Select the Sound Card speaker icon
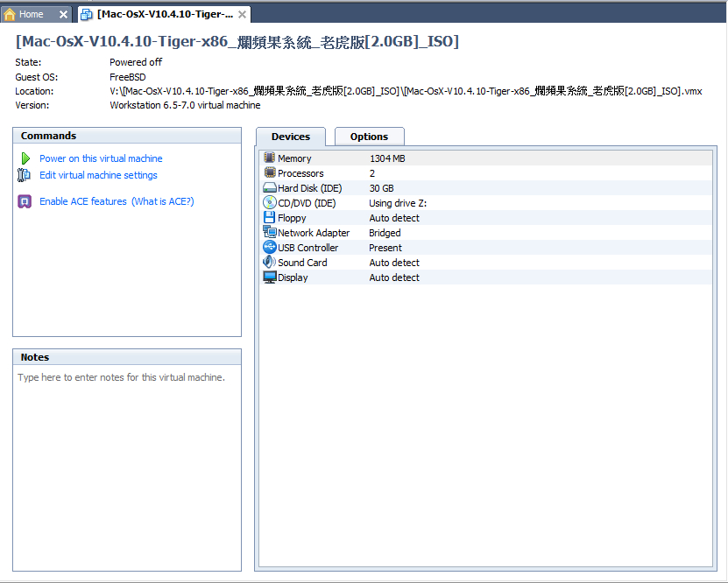This screenshot has width=728, height=583. (x=269, y=262)
